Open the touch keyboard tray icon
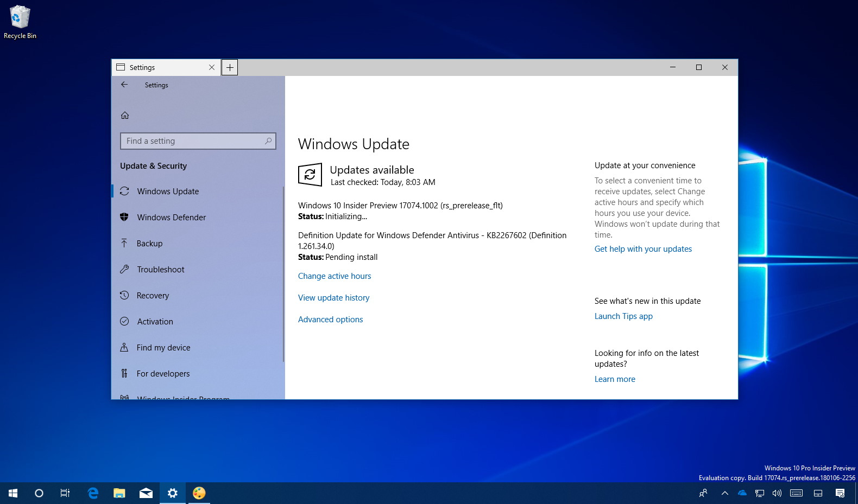The image size is (858, 504). (797, 493)
